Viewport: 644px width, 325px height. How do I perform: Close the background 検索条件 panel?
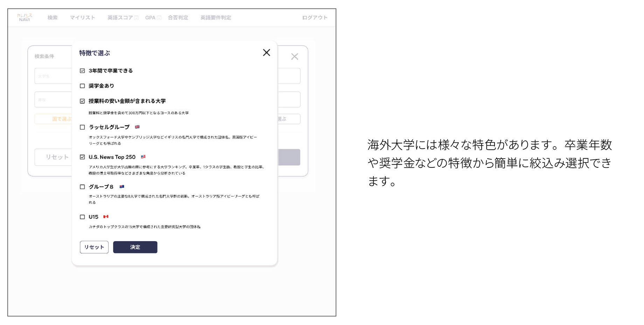point(294,56)
